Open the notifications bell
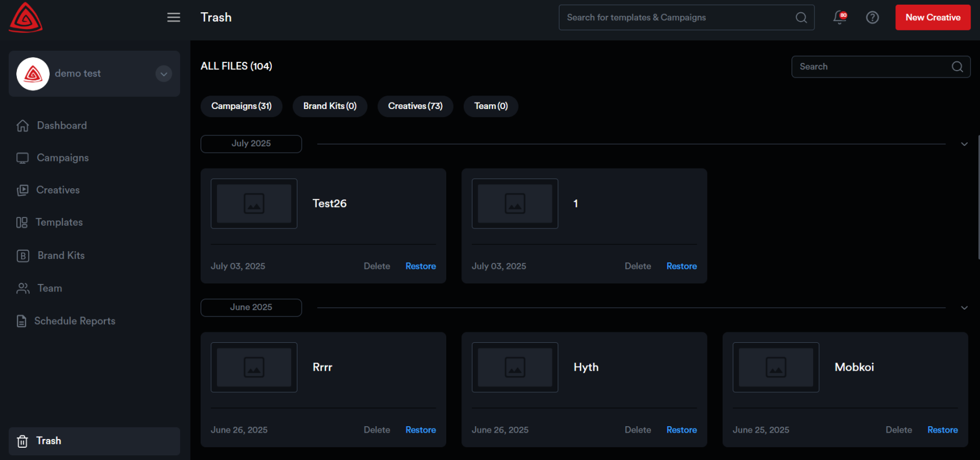Viewport: 980px width, 460px height. click(x=839, y=17)
